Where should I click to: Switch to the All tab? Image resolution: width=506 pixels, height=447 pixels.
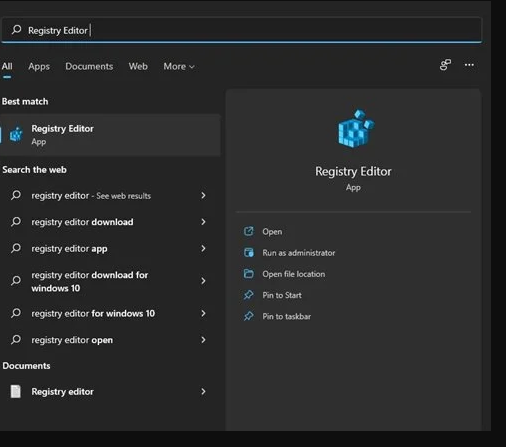tap(7, 66)
